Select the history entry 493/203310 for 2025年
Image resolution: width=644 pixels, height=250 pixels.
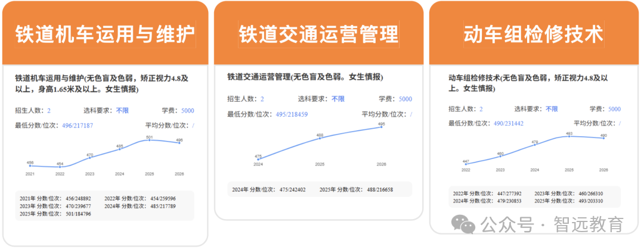(590, 201)
